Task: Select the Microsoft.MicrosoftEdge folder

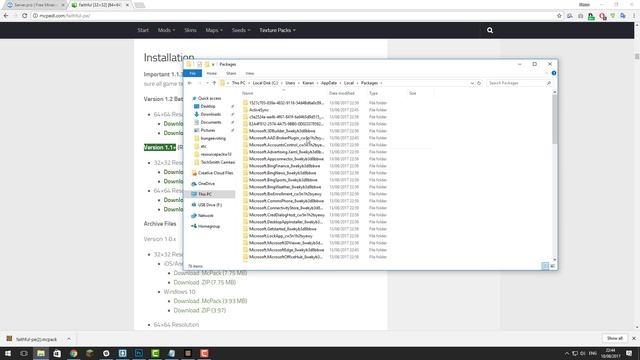Action: click(x=287, y=250)
